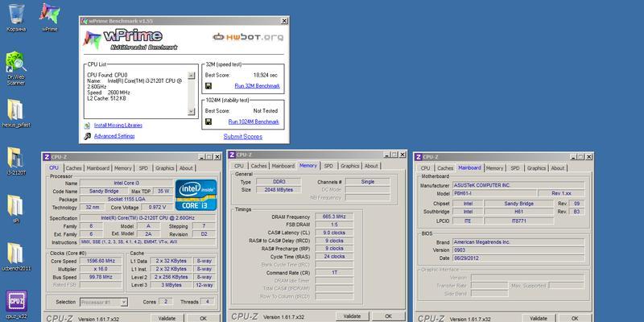Screen dimensions: 644x322
Task: Select Graphics tab in the middle CPU-Z window
Action: (x=350, y=166)
